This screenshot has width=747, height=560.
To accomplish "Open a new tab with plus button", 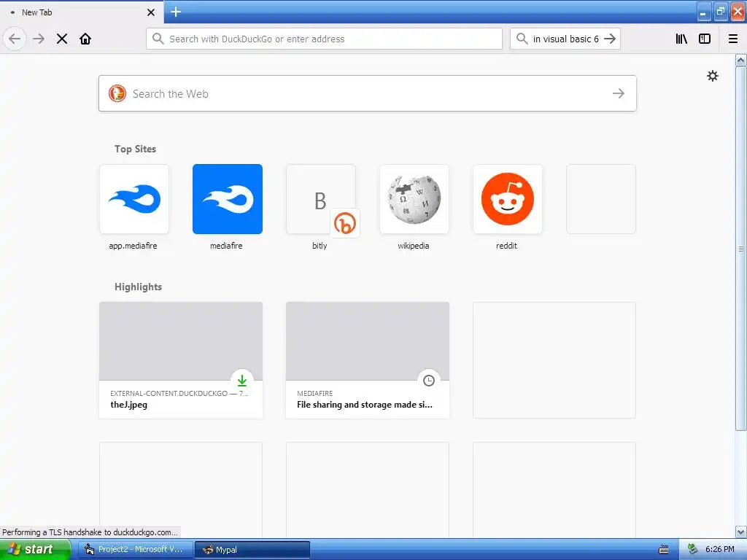I will [x=176, y=12].
